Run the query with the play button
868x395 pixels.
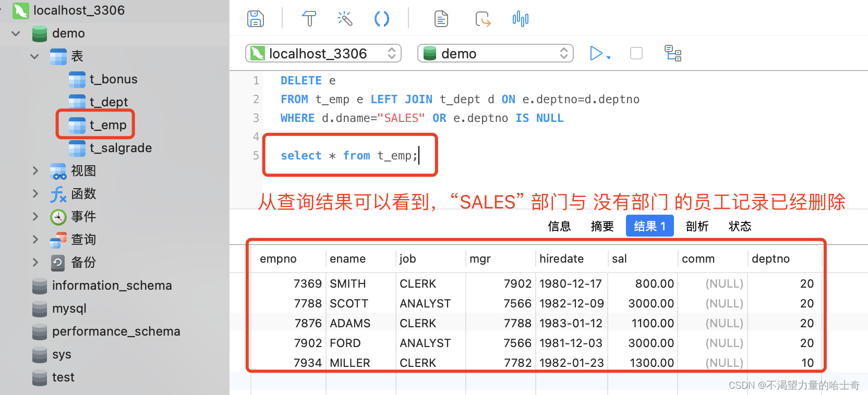(x=596, y=53)
